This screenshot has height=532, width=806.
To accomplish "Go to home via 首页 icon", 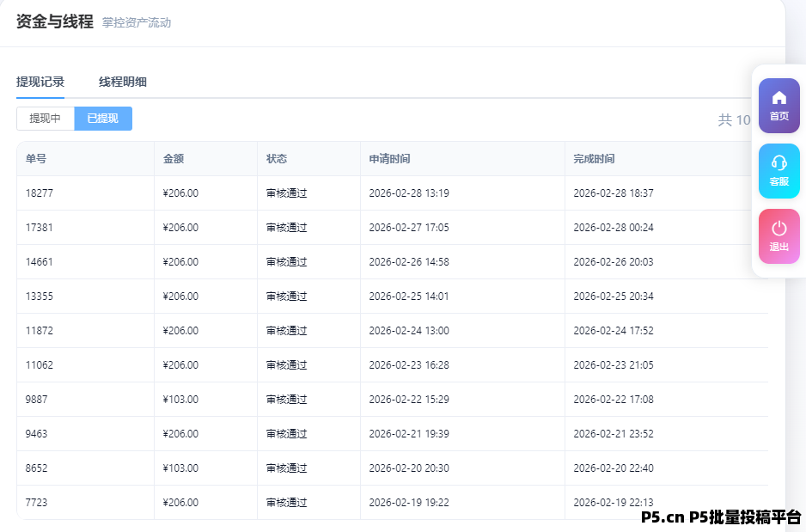I will pos(779,106).
